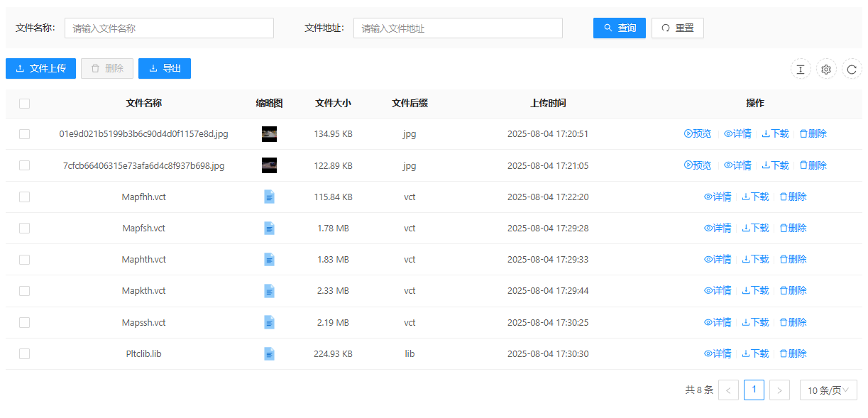Open the 10条/页 page size dropdown
This screenshot has height=418, width=868.
(x=828, y=390)
